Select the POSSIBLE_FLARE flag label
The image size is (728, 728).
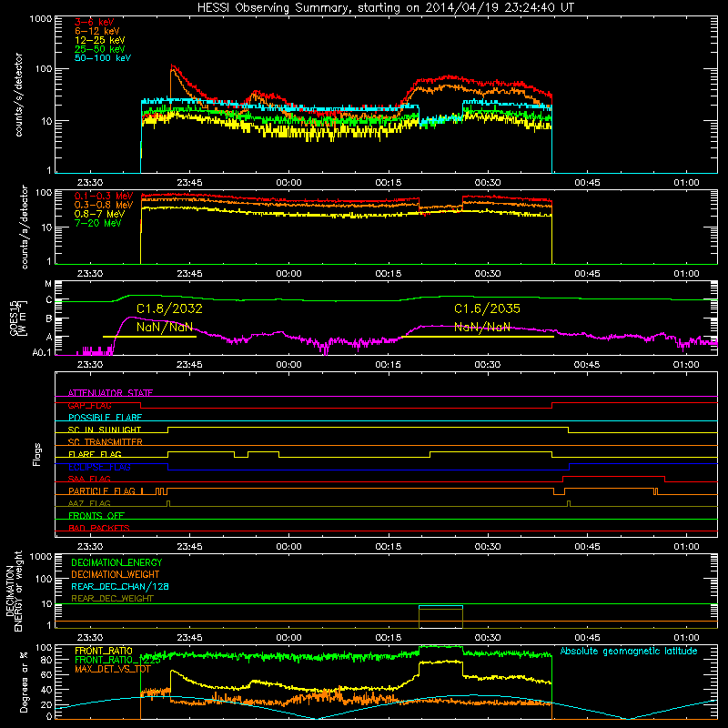tap(105, 418)
